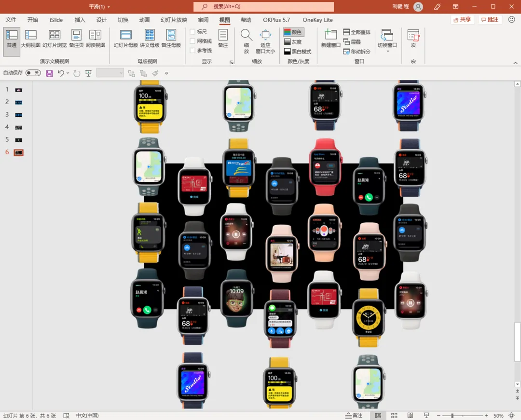Open the feedback smiley icon
Viewport: 521px width, 420px height.
coord(512,20)
